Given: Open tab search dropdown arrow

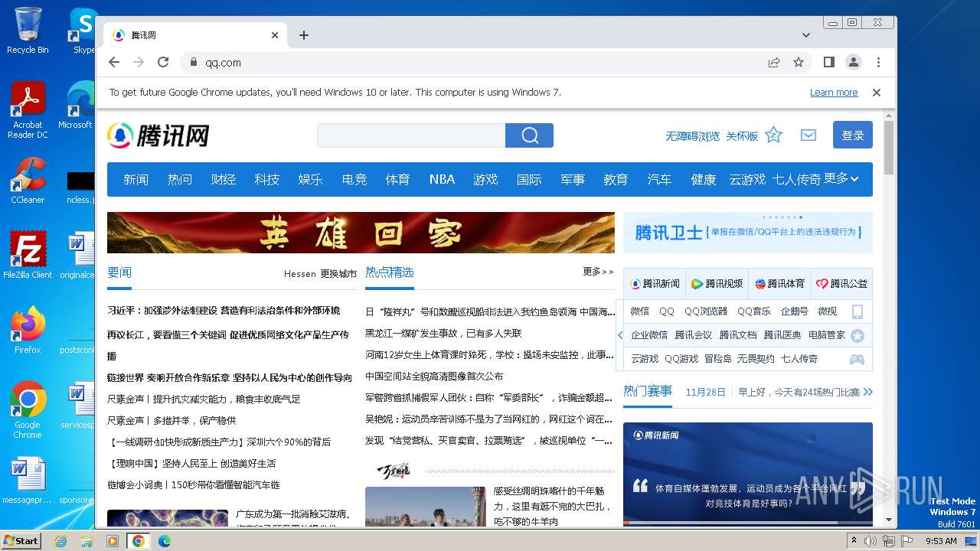Looking at the screenshot, I should pos(806,35).
